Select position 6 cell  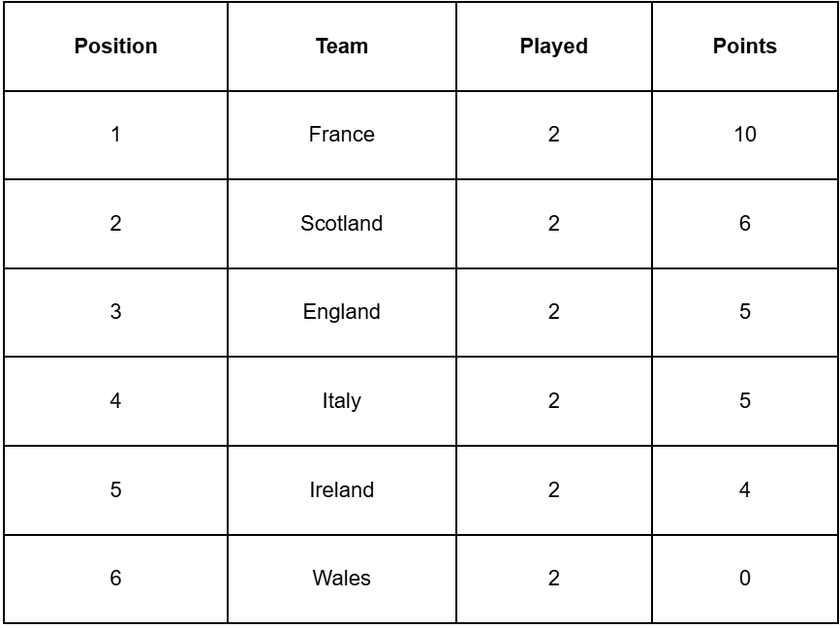click(115, 579)
